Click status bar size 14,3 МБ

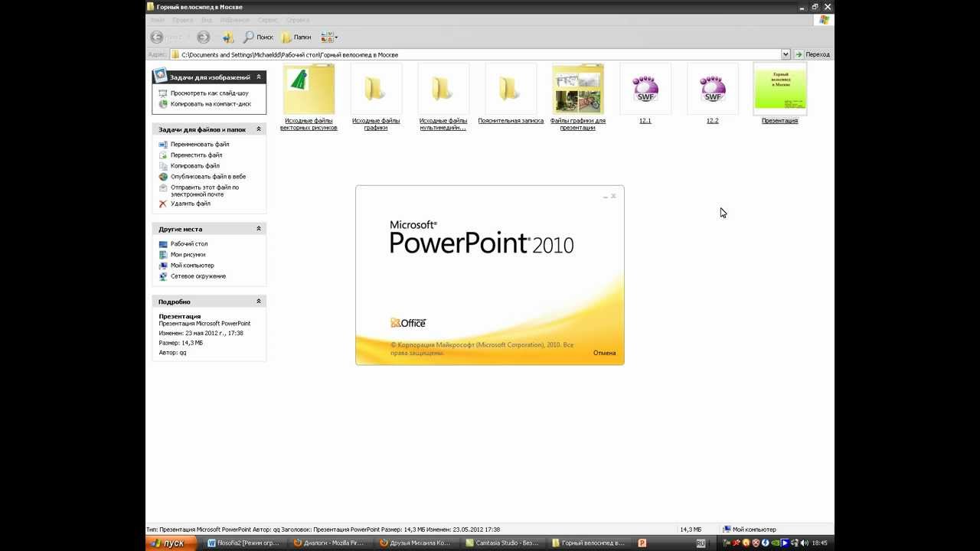691,530
